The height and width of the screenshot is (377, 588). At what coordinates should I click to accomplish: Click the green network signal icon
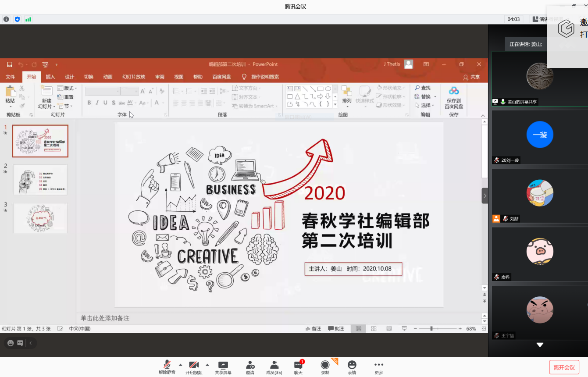[28, 19]
